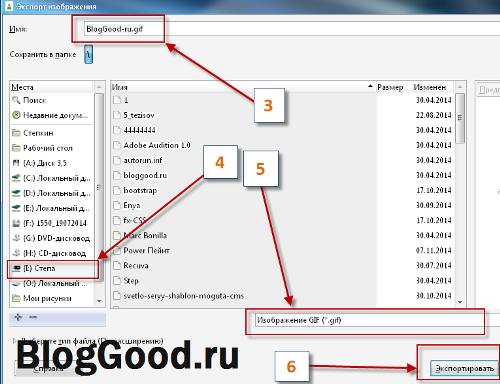The image size is (500, 384).
Task: Select the Step entry
Action: point(131,281)
